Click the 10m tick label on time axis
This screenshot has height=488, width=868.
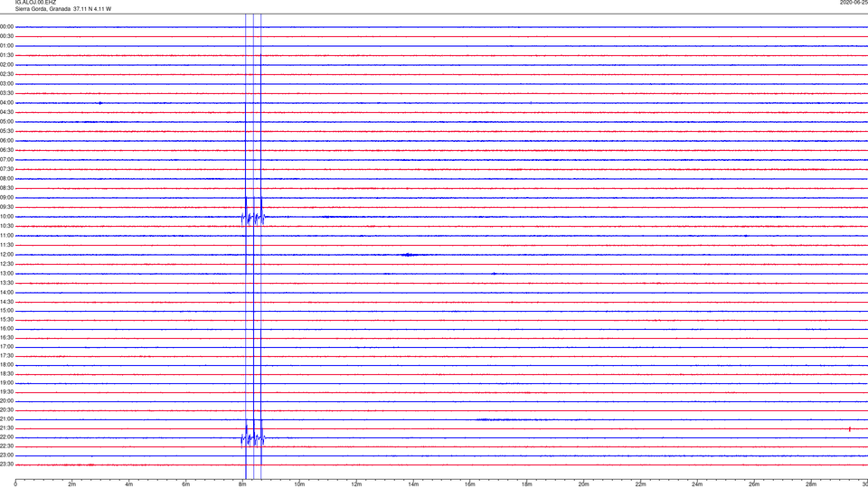(299, 484)
